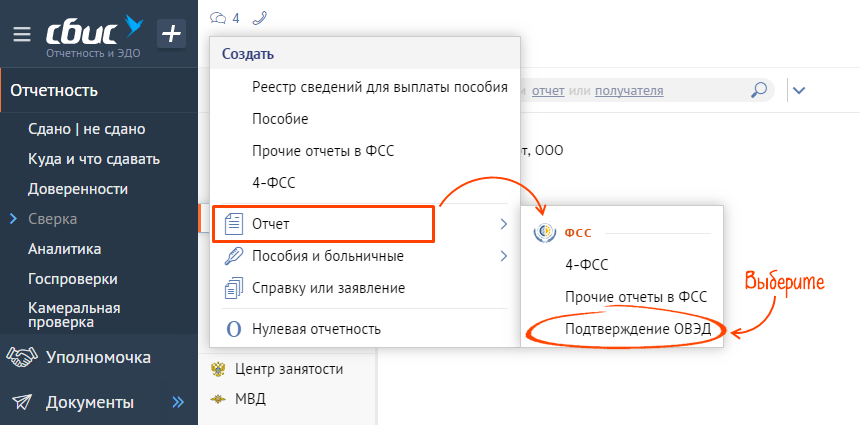The height and width of the screenshot is (426, 860).
Task: Click the получателя link in search
Action: 629,91
